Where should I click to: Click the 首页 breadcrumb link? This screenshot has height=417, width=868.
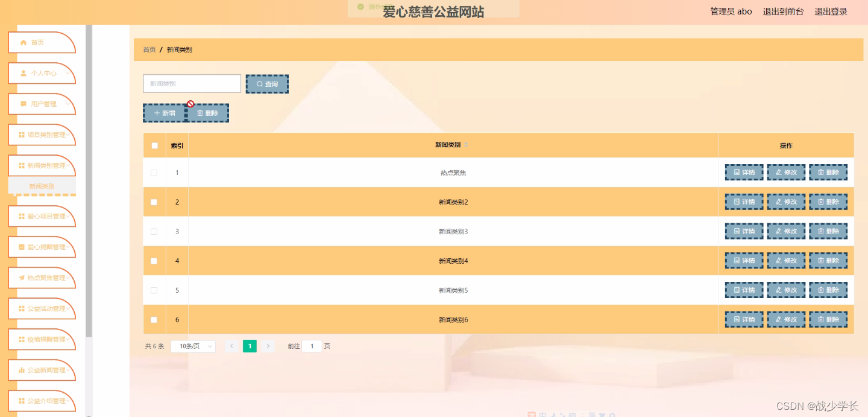(x=149, y=49)
